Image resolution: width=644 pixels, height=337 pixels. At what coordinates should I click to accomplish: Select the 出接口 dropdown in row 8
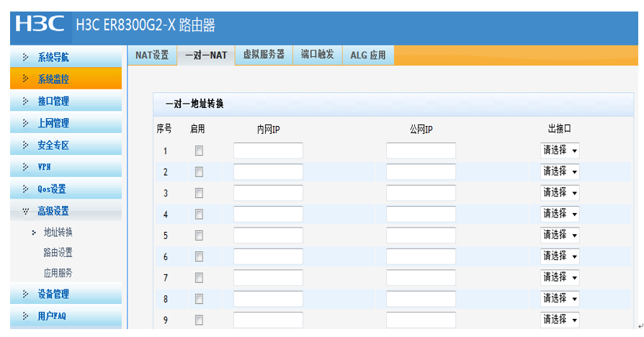[560, 298]
